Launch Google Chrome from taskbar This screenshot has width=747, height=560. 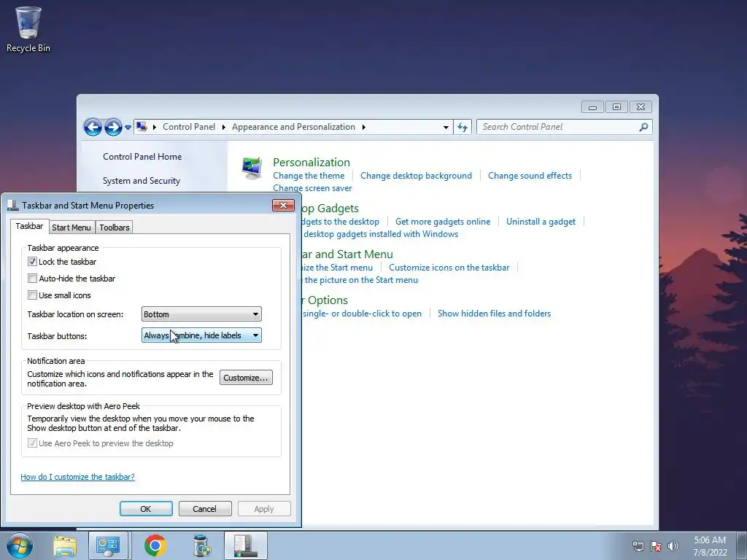click(x=155, y=545)
